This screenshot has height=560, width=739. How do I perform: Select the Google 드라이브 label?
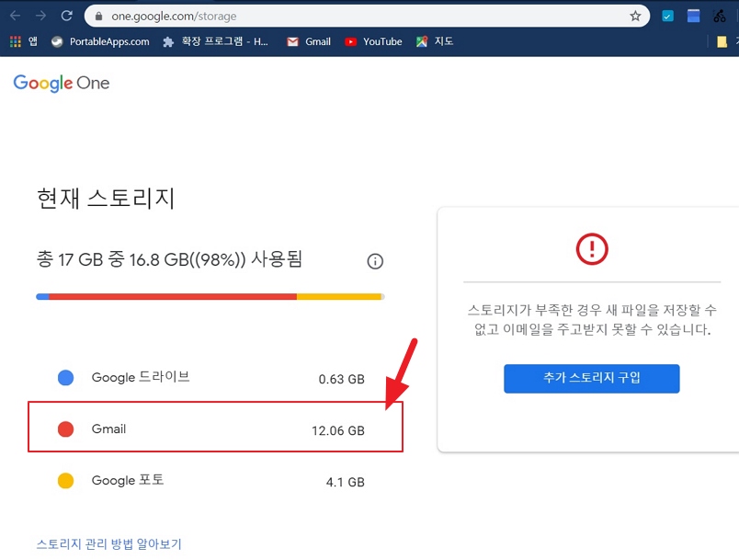tap(141, 377)
